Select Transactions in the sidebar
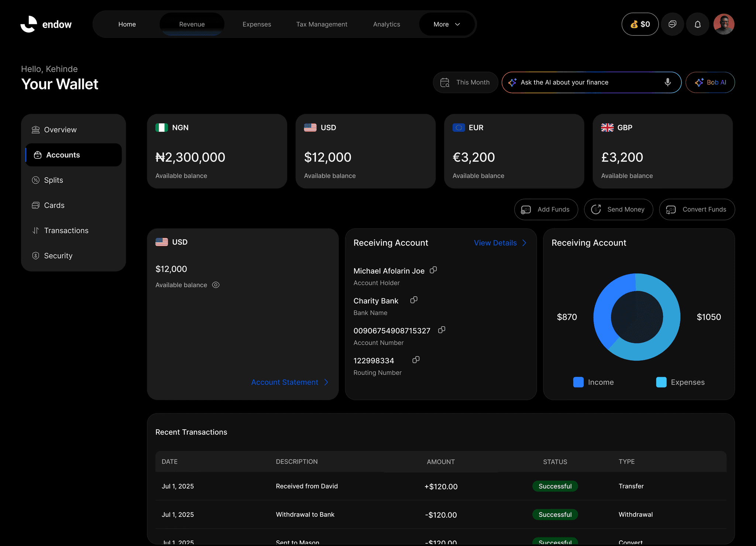The width and height of the screenshot is (756, 546). tap(66, 231)
